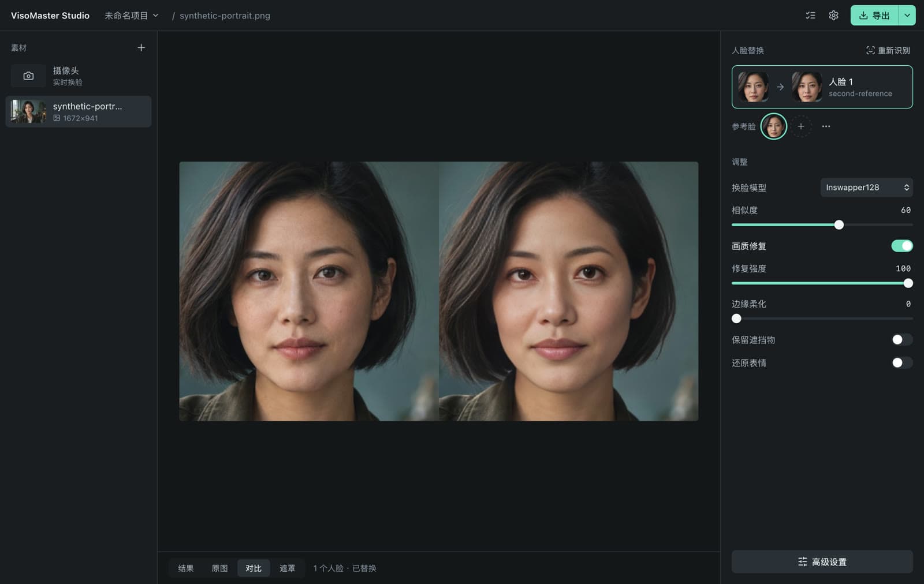Click the synthetic-portrait.png breadcrumb
Viewport: 924px width, 584px height.
[x=225, y=16]
